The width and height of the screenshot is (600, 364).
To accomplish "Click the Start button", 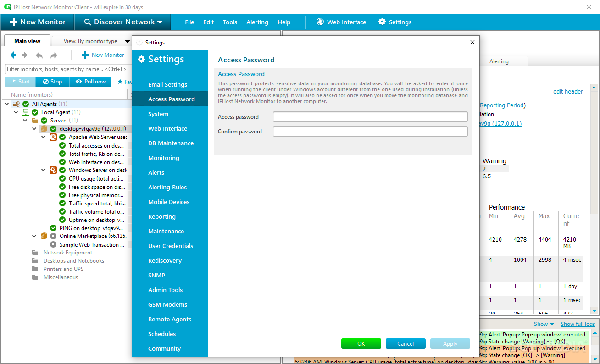I will tap(21, 82).
